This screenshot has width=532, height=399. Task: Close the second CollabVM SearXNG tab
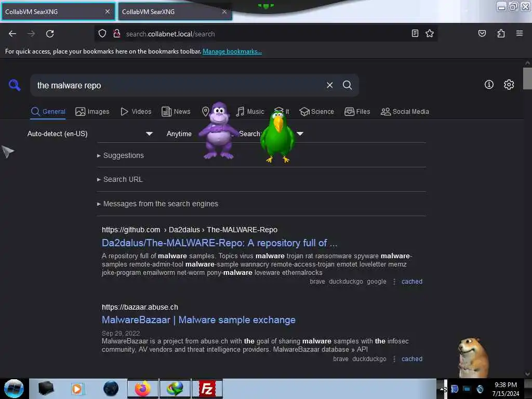click(x=224, y=11)
